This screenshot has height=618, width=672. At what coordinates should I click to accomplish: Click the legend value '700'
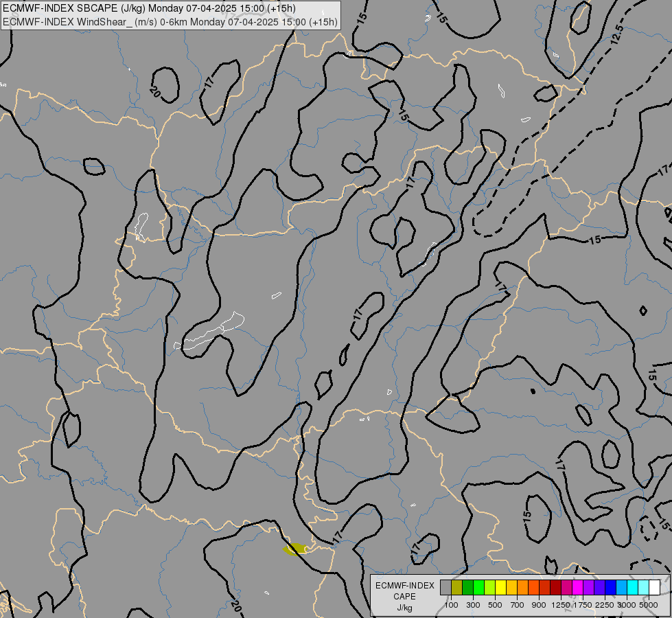518,605
